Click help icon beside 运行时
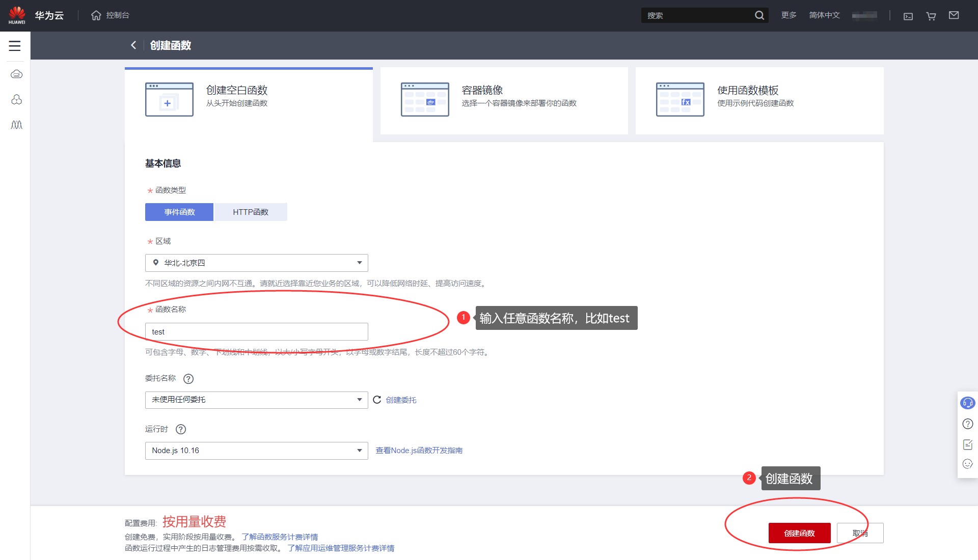The height and width of the screenshot is (560, 978). [x=181, y=429]
